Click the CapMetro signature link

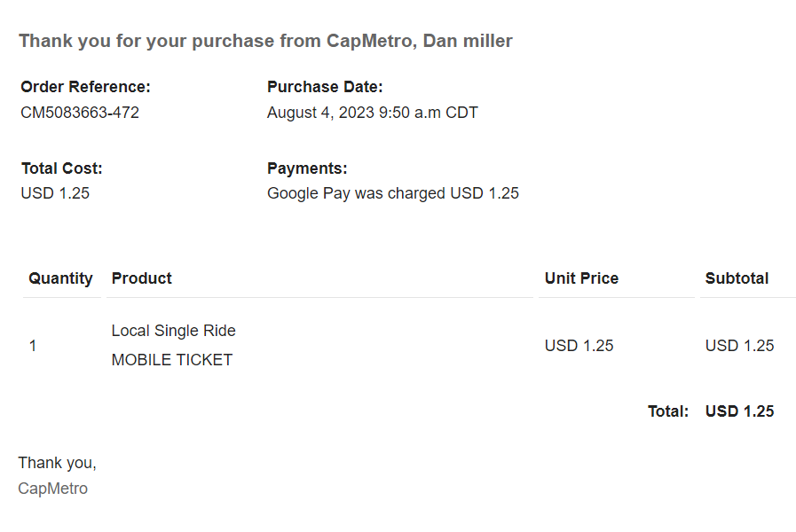53,489
